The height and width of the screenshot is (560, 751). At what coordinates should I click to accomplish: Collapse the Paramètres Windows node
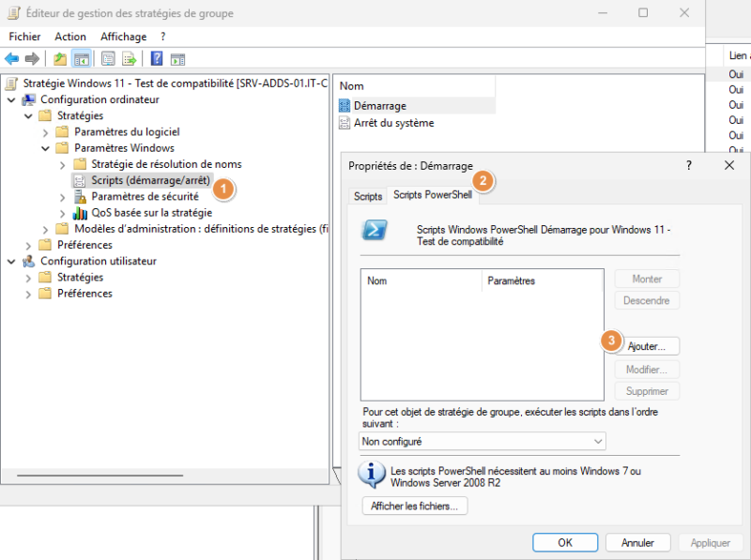pyautogui.click(x=45, y=149)
